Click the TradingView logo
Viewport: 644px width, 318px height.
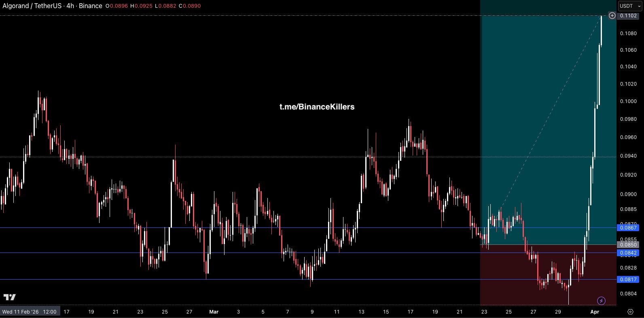click(10, 297)
